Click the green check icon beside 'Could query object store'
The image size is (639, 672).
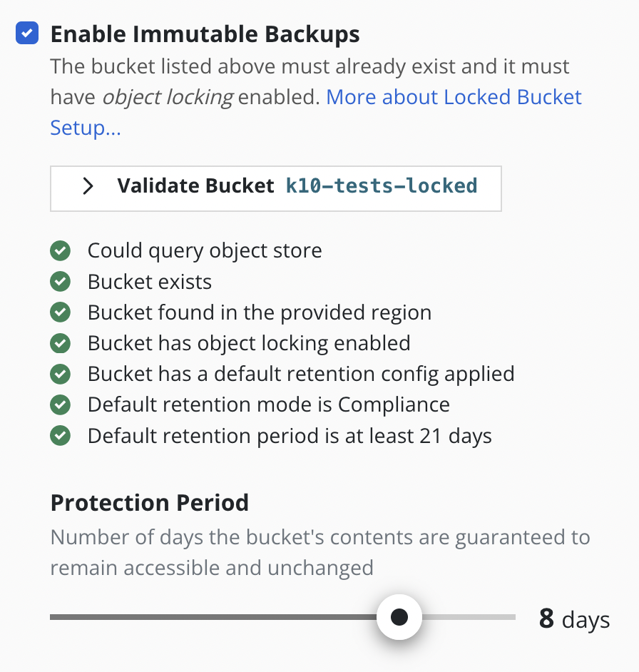(x=61, y=251)
